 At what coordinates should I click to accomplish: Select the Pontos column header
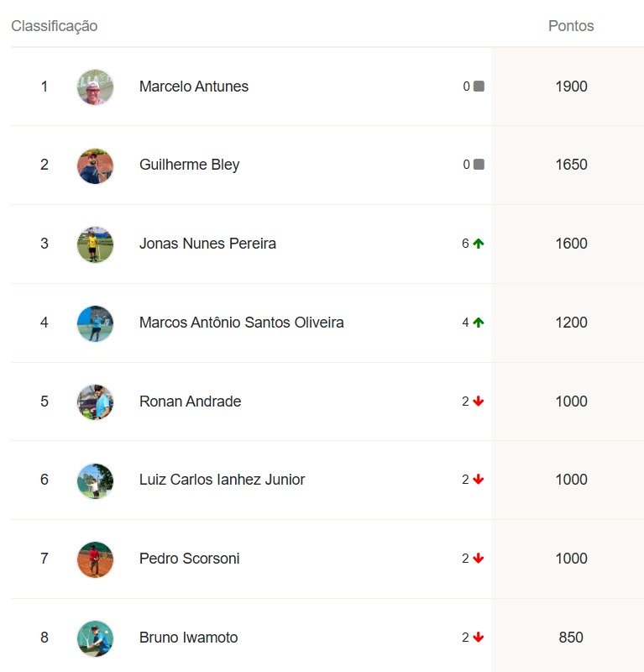pos(571,26)
